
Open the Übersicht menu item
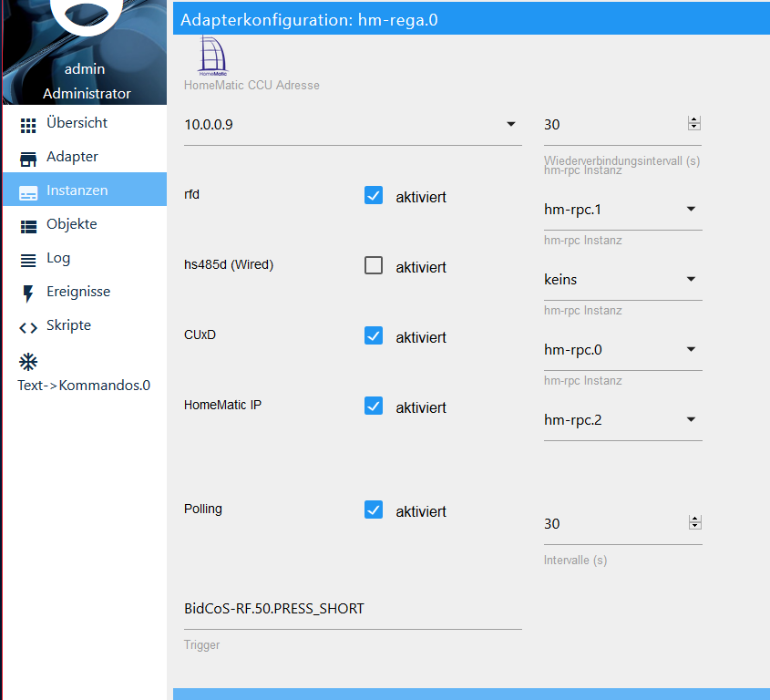coord(85,123)
